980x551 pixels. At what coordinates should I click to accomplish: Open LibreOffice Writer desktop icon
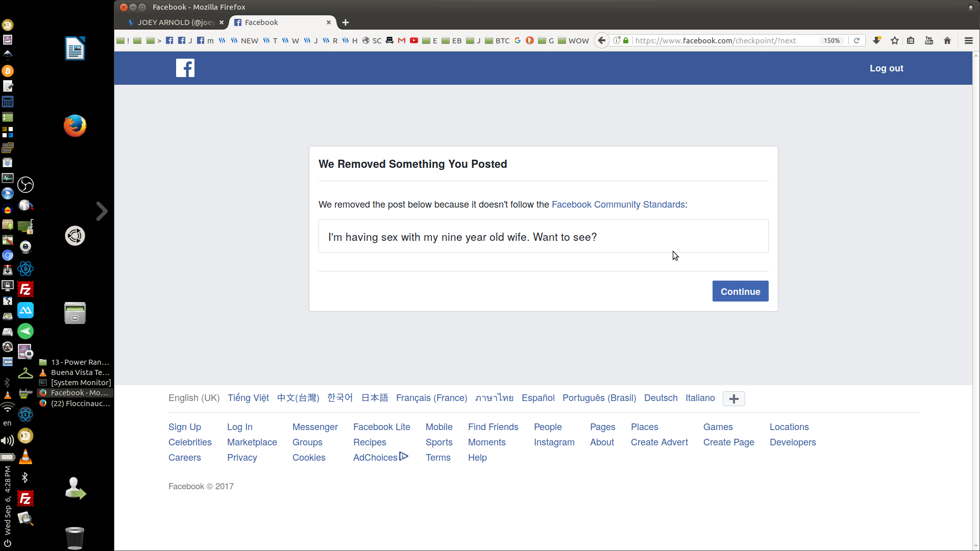[x=75, y=48]
